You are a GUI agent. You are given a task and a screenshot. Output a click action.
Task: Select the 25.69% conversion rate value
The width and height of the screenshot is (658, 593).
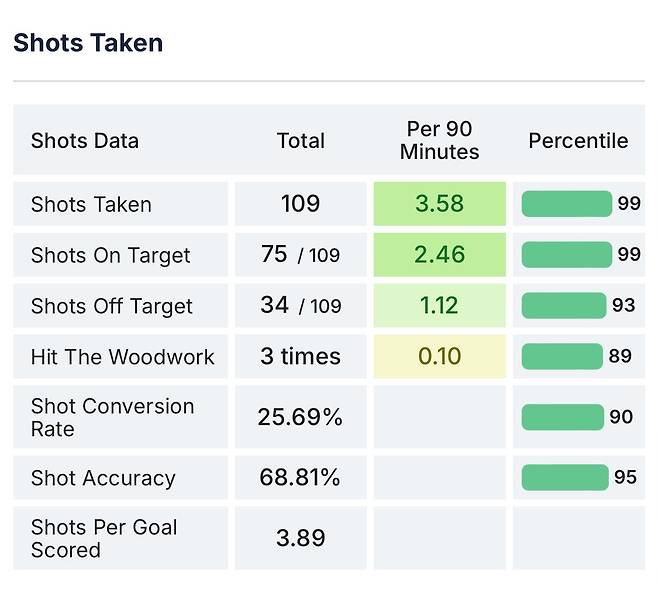[300, 417]
